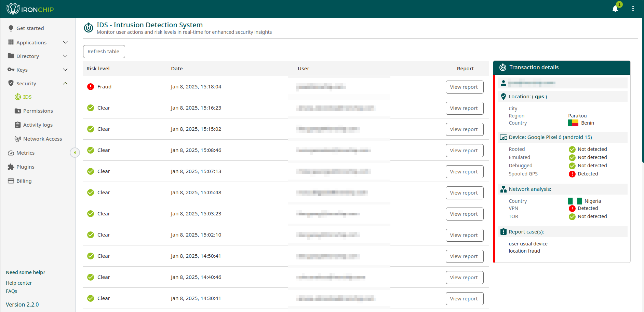The width and height of the screenshot is (644, 312).
Task: Click the notification bell icon
Action: tap(615, 9)
